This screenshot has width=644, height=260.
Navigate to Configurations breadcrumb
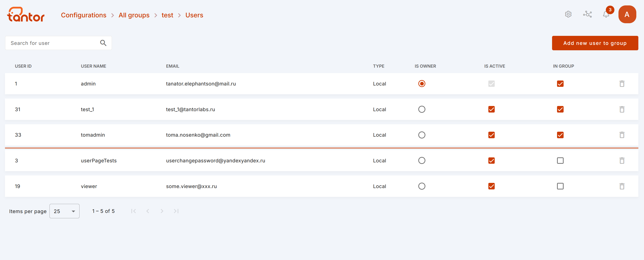pos(84,15)
